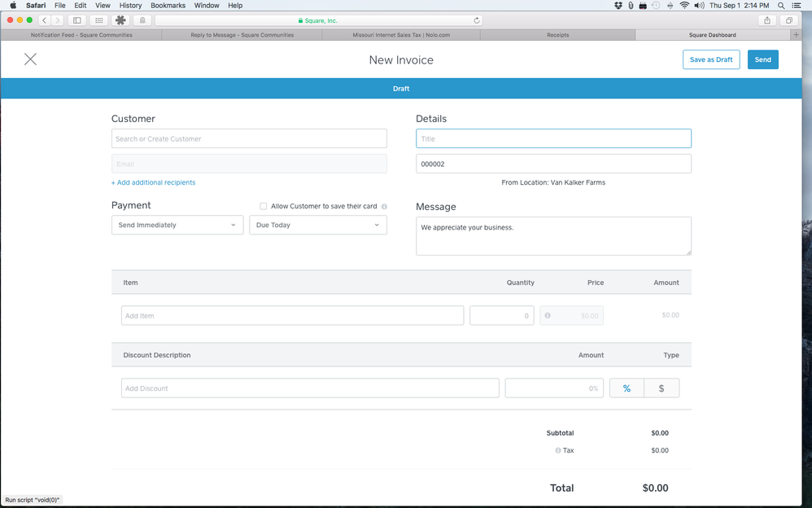Click the info icon next to Tax
The height and width of the screenshot is (508, 812).
pyautogui.click(x=558, y=450)
